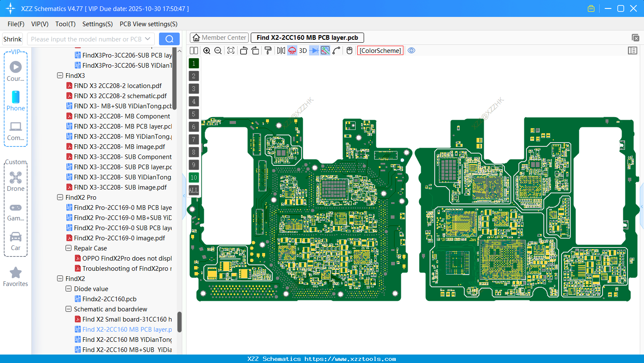Open the mouse settings icon

[349, 50]
